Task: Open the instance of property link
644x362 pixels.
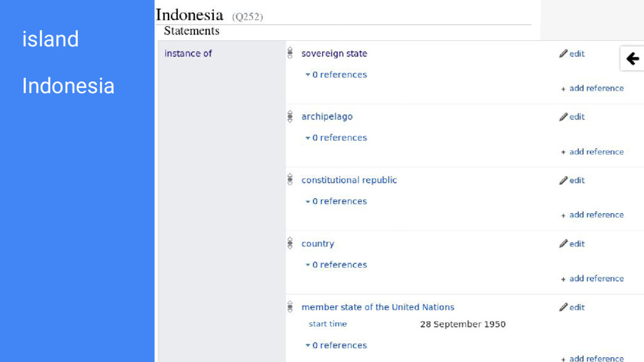Action: [x=188, y=53]
